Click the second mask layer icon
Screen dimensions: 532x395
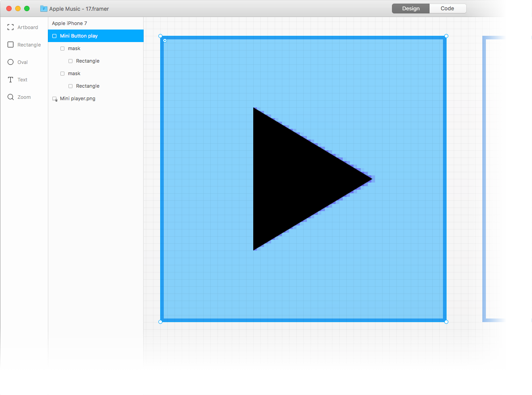[x=63, y=74]
